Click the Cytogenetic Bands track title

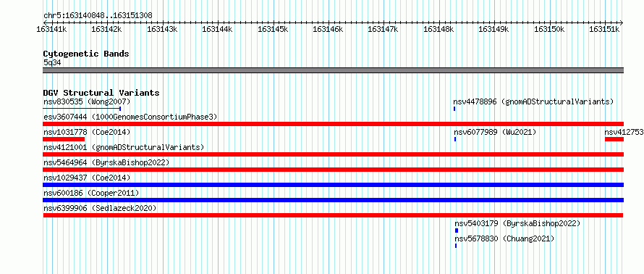coord(86,54)
